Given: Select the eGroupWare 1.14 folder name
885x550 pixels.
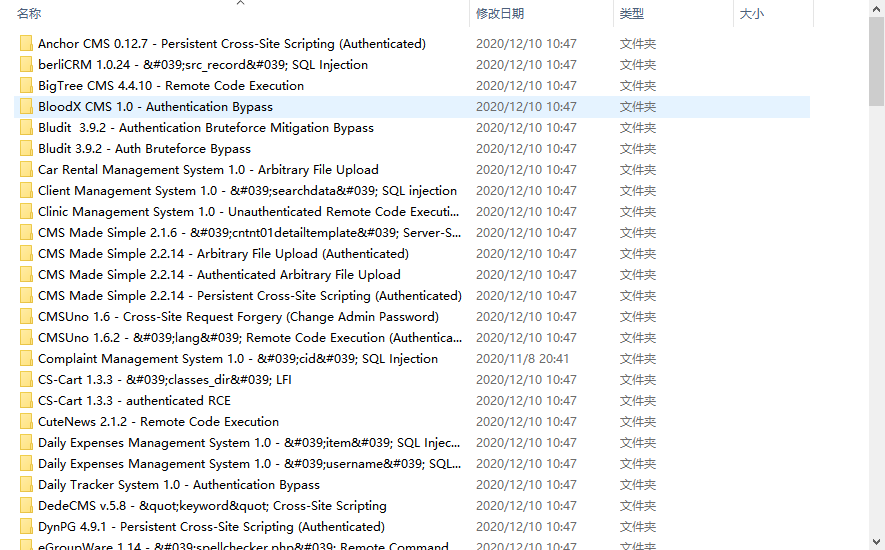Looking at the screenshot, I should coord(243,545).
